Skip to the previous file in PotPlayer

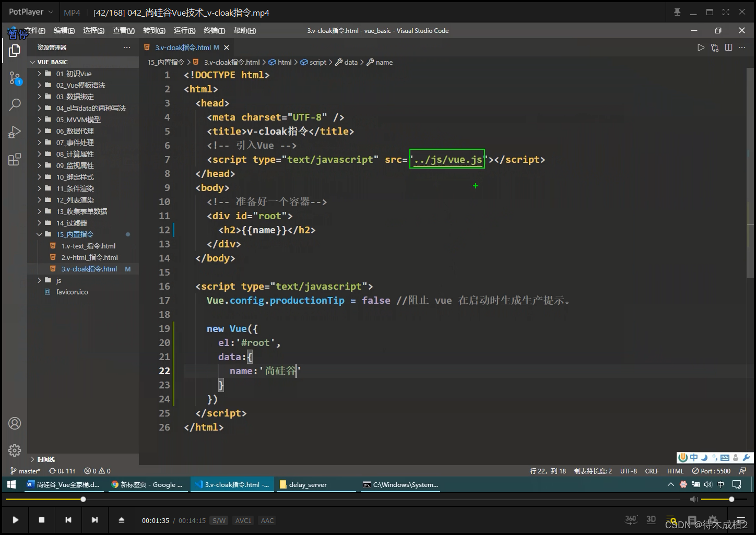pos(68,520)
